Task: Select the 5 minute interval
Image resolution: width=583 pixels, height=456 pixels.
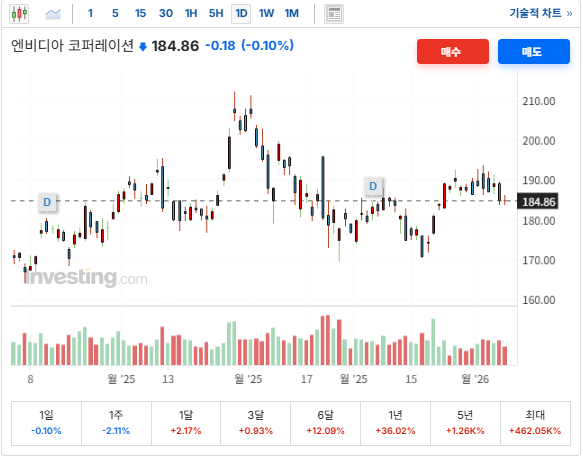Action: coord(115,14)
